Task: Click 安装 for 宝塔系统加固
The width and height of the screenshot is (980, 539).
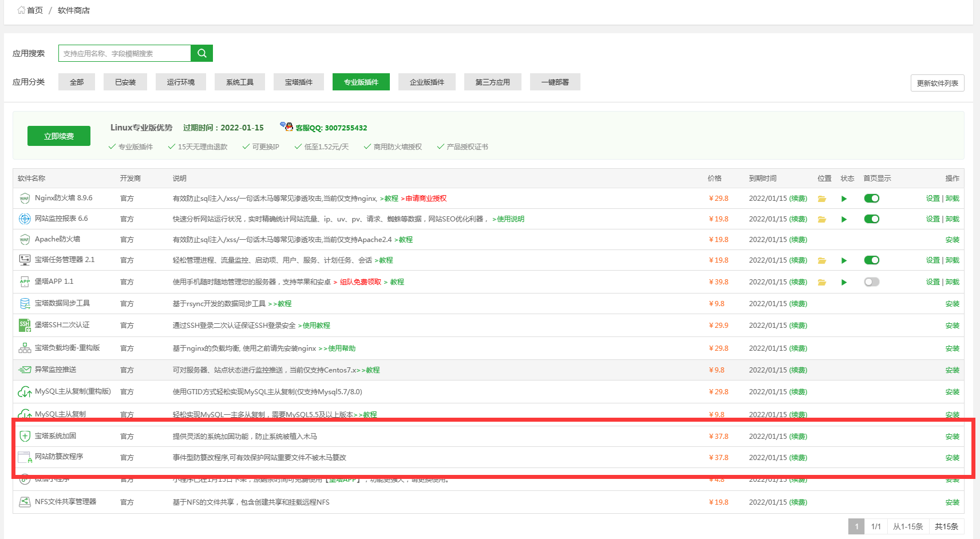Action: click(953, 437)
